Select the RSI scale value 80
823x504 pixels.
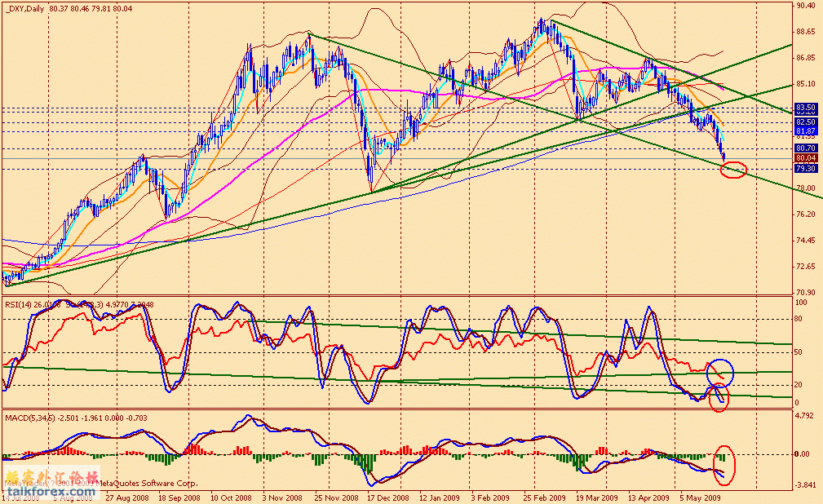pos(799,319)
